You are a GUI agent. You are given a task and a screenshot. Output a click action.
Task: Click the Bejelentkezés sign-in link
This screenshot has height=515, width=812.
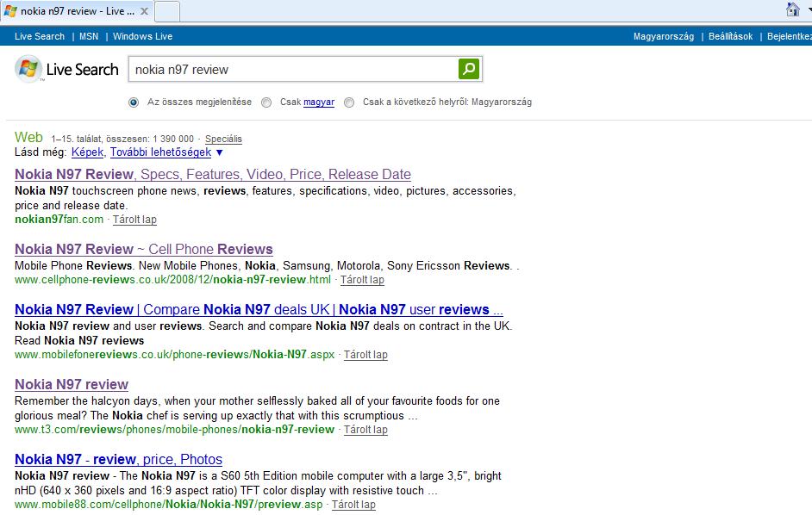(x=790, y=36)
